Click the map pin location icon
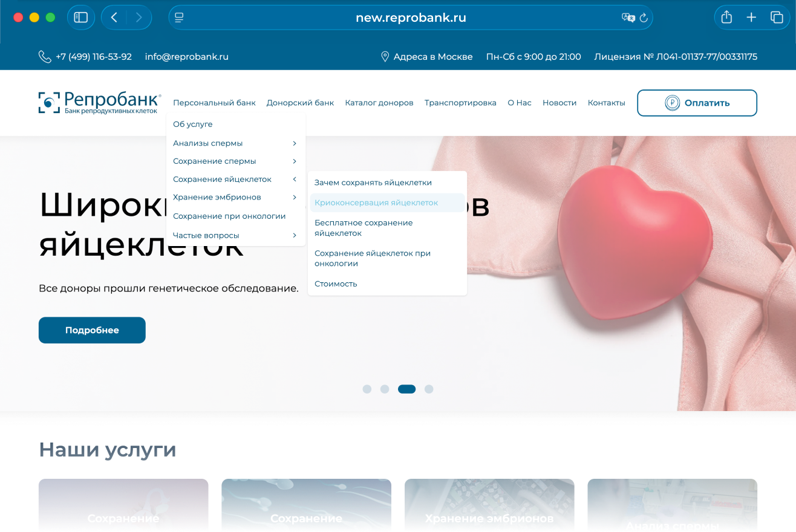 point(385,57)
